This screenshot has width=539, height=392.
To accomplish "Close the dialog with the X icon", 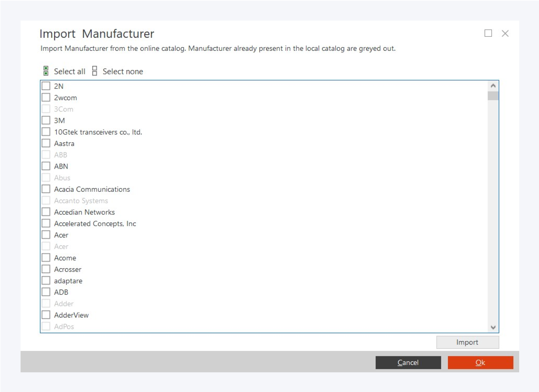I will click(505, 34).
